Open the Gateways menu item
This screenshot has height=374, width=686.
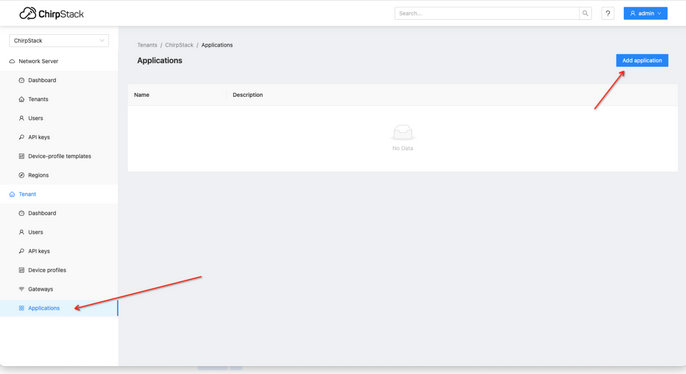[x=59, y=289]
